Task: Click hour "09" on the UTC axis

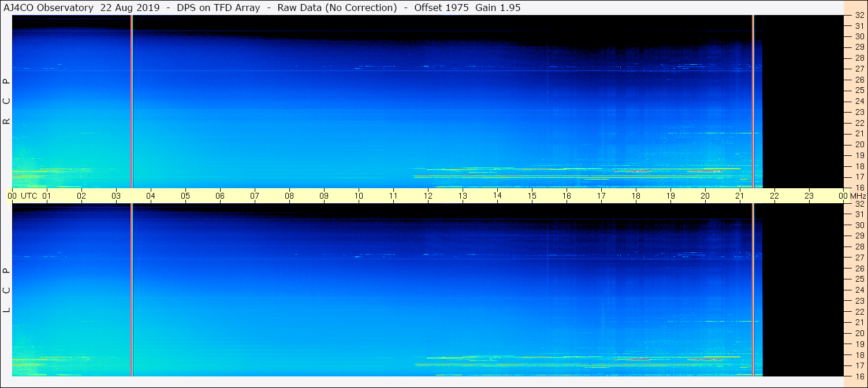Action: click(x=324, y=196)
